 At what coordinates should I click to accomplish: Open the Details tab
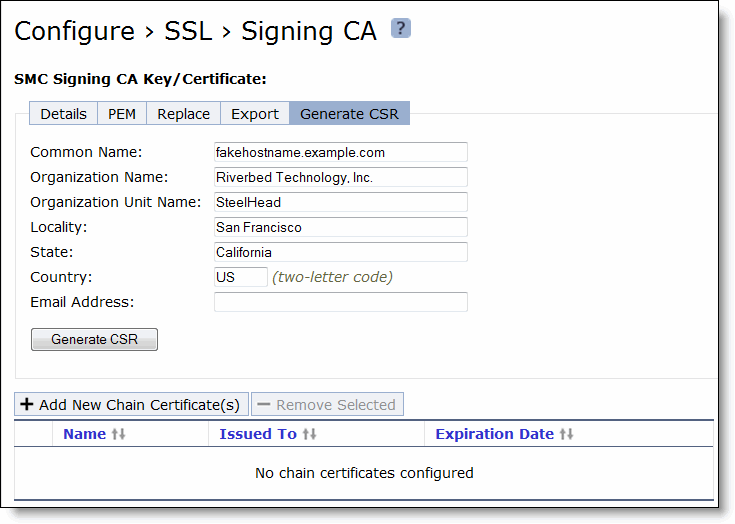coord(63,113)
